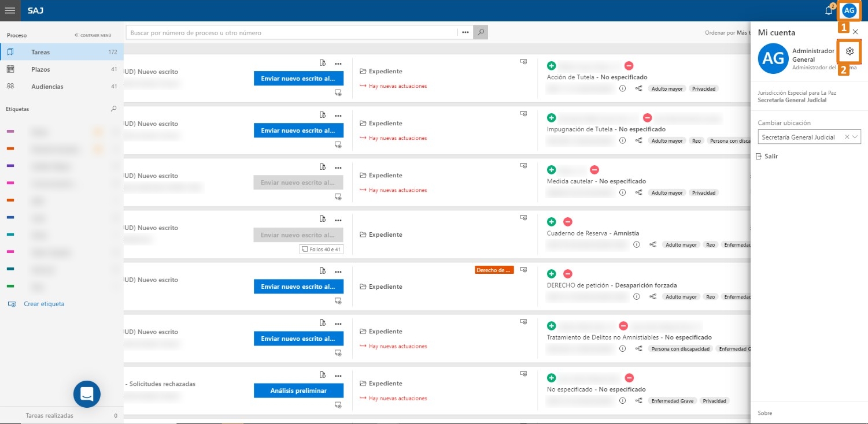Click info icon on Cuaderno de Reserva row
This screenshot has width=868, height=424.
[637, 245]
